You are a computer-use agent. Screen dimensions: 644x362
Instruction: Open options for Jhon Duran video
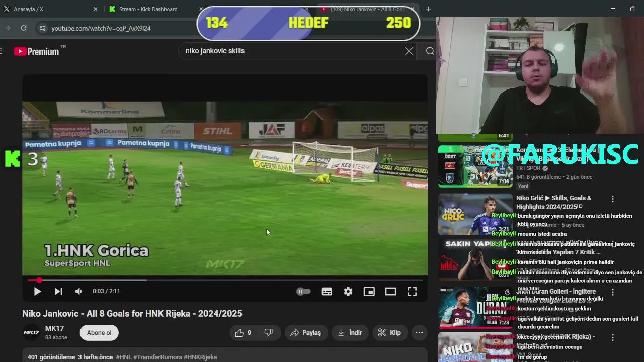613,292
